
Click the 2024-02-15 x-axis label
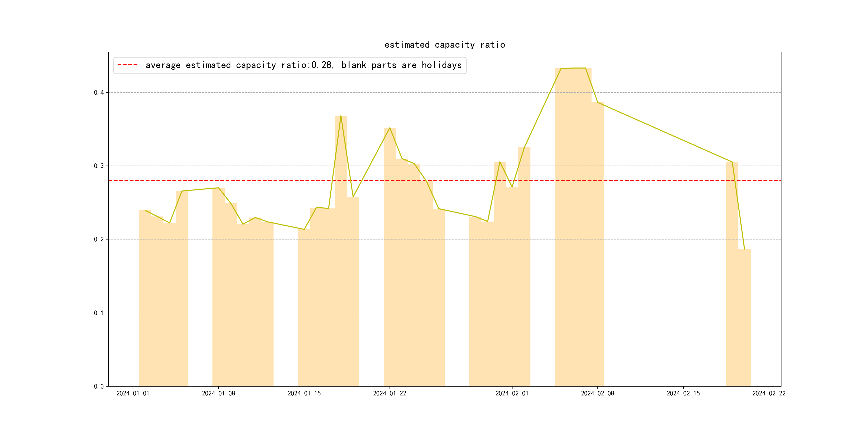(x=683, y=393)
